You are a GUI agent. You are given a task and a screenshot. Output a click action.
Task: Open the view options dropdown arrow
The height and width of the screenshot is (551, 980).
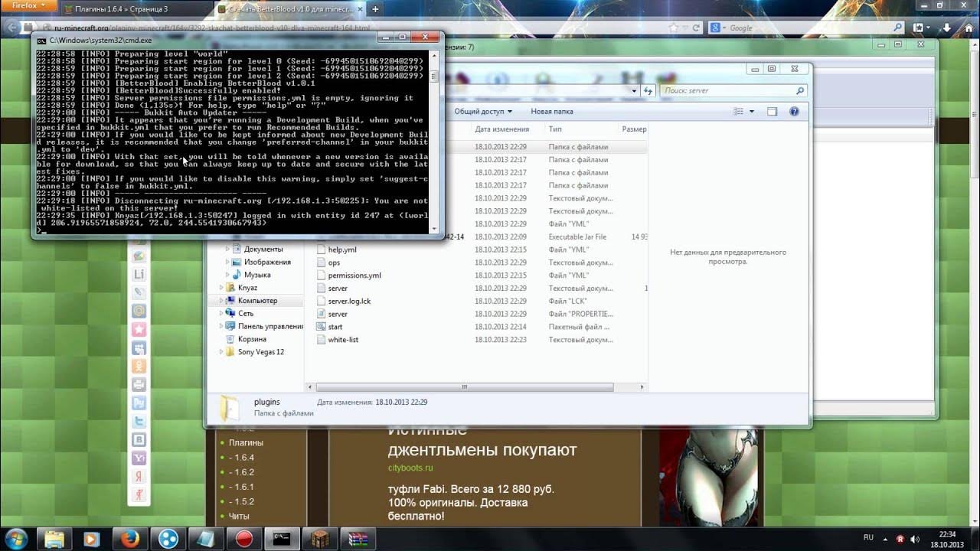pos(751,112)
